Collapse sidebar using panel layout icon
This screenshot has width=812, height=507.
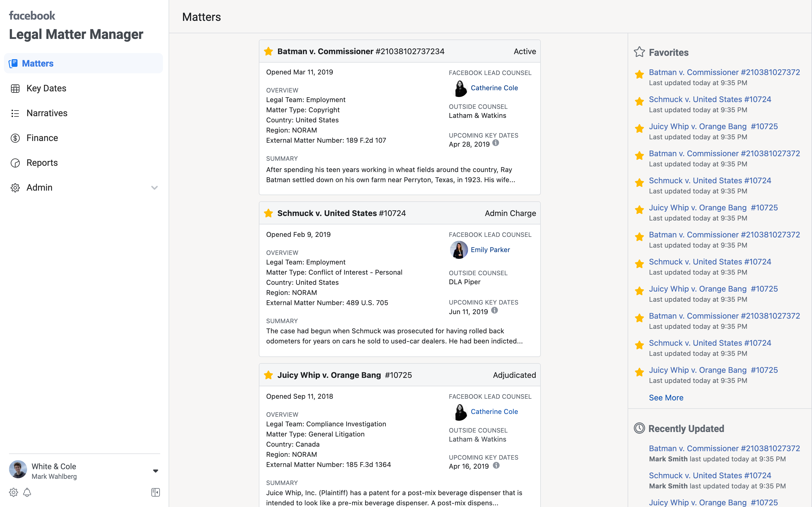tap(155, 492)
